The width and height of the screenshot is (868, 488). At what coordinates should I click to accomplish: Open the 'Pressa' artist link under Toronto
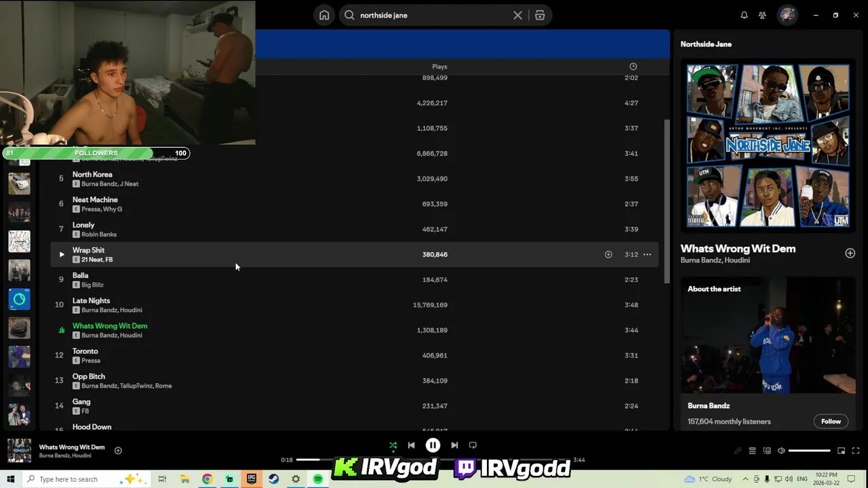[x=91, y=361]
